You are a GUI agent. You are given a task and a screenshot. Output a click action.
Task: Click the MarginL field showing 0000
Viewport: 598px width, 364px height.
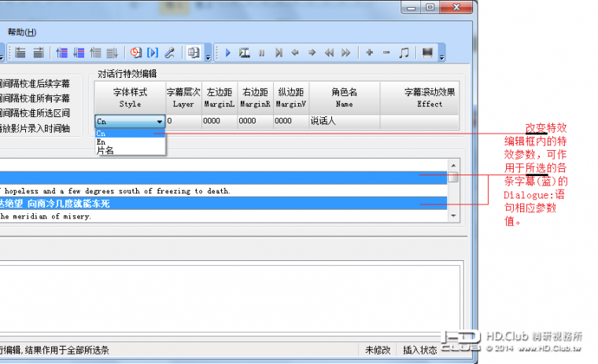coord(220,121)
